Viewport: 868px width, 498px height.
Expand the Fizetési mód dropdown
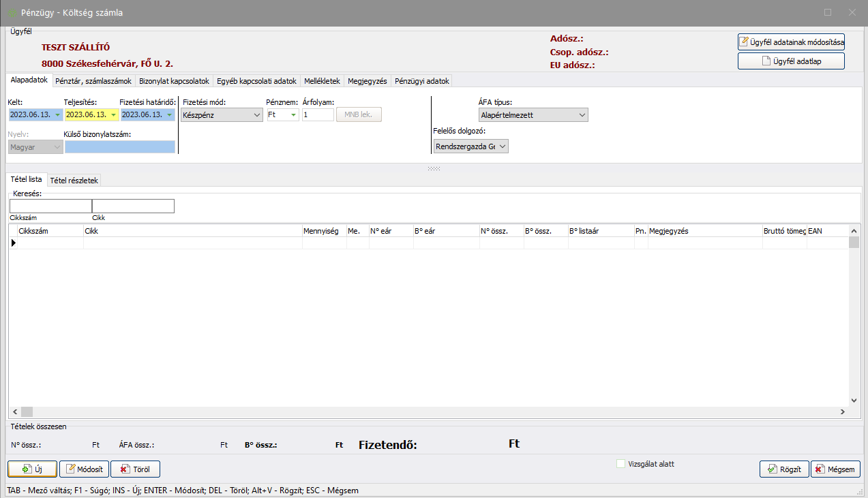click(x=256, y=115)
